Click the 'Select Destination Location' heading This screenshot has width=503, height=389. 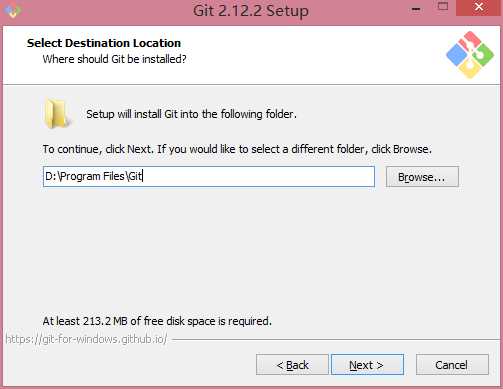[104, 43]
